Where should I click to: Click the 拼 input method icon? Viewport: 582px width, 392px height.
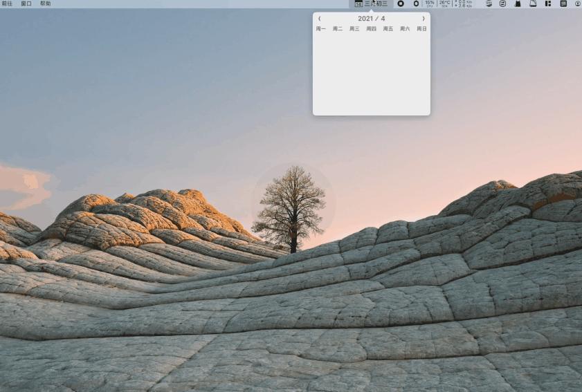[563, 3]
